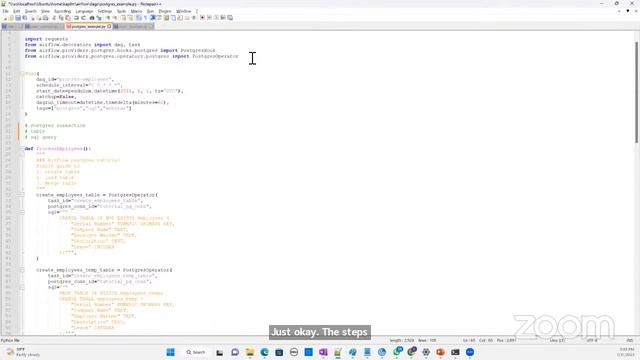
Task: Open the Plugins menu
Action: [165, 11]
